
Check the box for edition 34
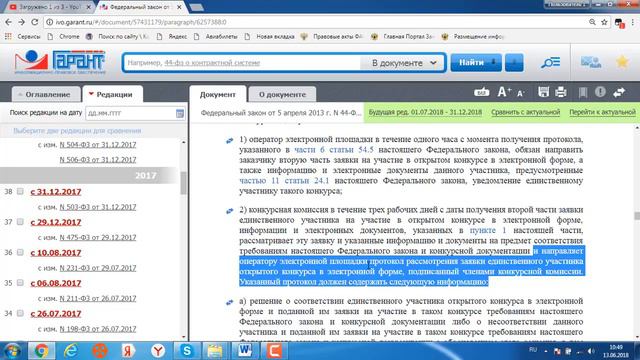pyautogui.click(x=20, y=313)
